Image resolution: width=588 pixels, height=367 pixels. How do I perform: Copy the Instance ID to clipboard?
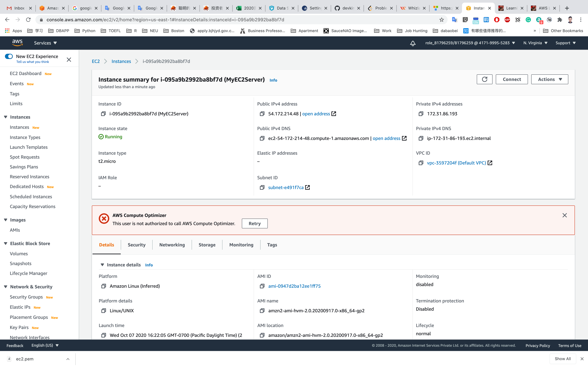[x=103, y=114]
